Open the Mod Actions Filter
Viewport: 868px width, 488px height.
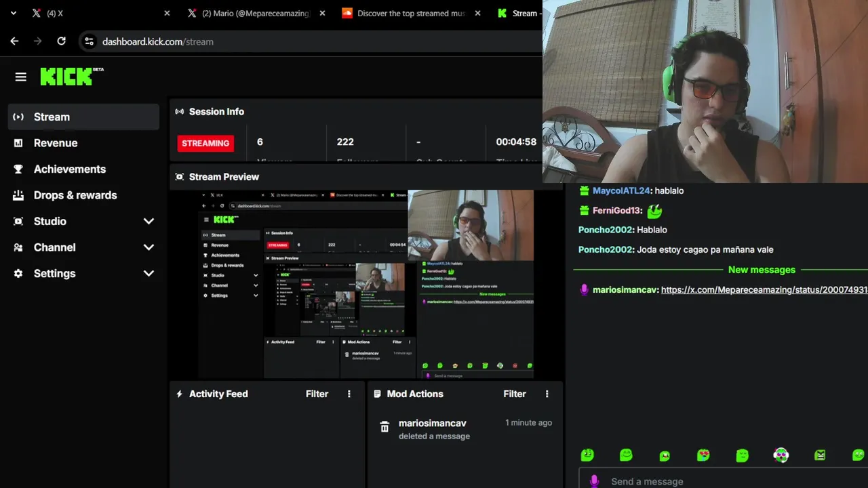515,394
